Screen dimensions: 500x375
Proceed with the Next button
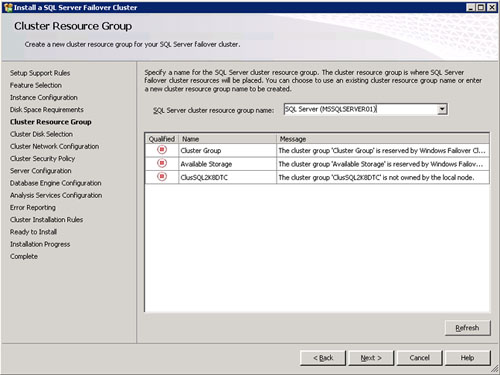pyautogui.click(x=371, y=358)
